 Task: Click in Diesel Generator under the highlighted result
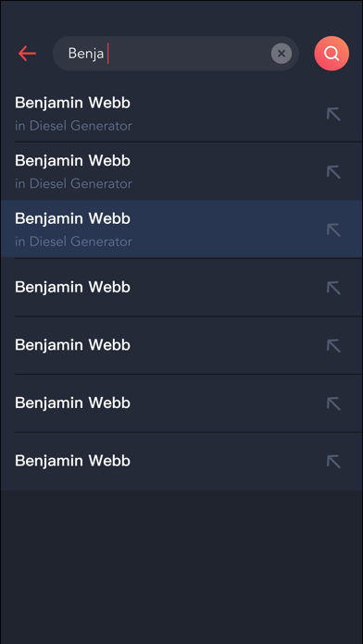[73, 241]
